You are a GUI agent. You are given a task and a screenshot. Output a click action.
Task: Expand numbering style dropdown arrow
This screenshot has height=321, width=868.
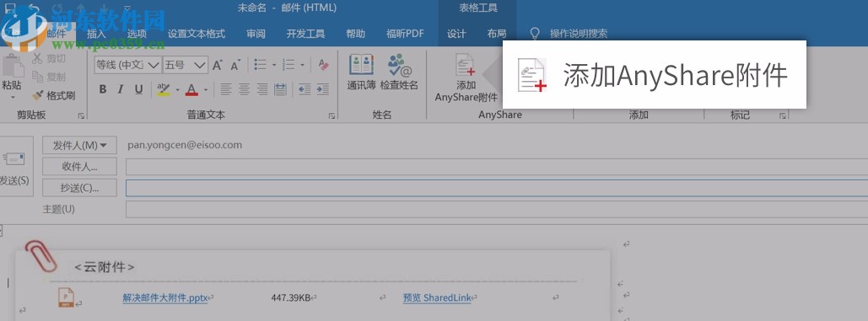[x=302, y=65]
